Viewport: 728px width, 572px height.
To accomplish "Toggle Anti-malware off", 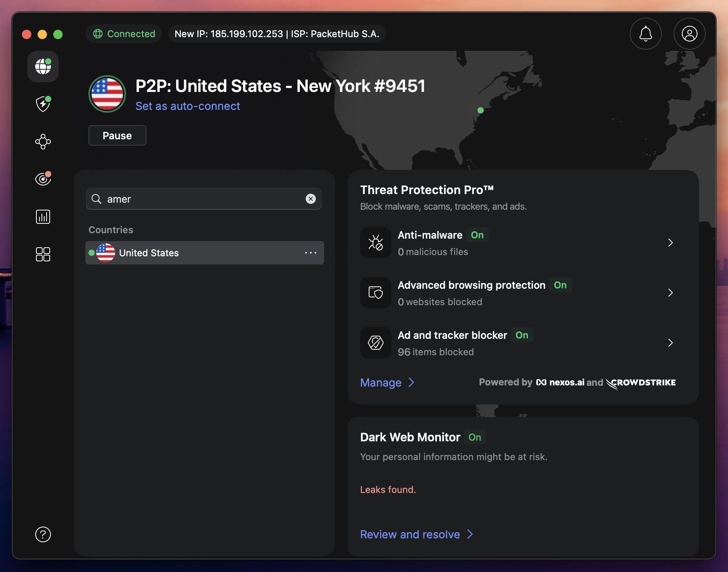I will tap(478, 235).
